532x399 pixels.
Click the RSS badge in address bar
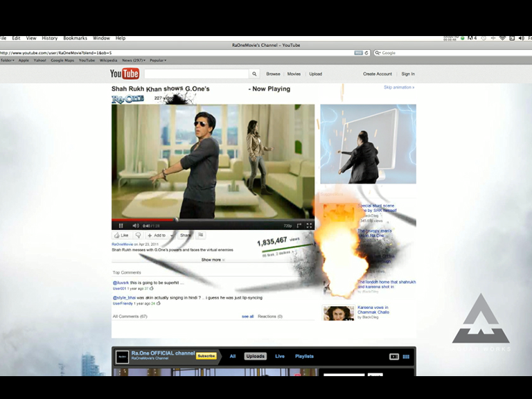358,53
